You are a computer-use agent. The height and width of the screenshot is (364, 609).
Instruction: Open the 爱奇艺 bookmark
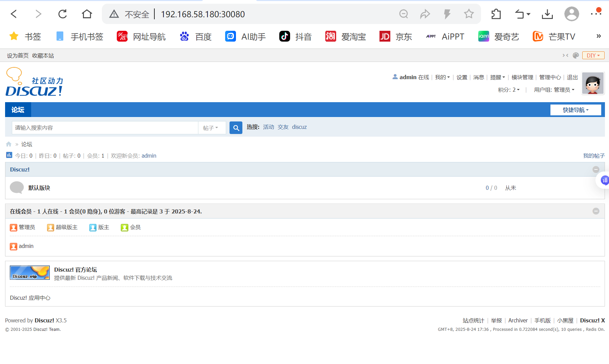(499, 36)
